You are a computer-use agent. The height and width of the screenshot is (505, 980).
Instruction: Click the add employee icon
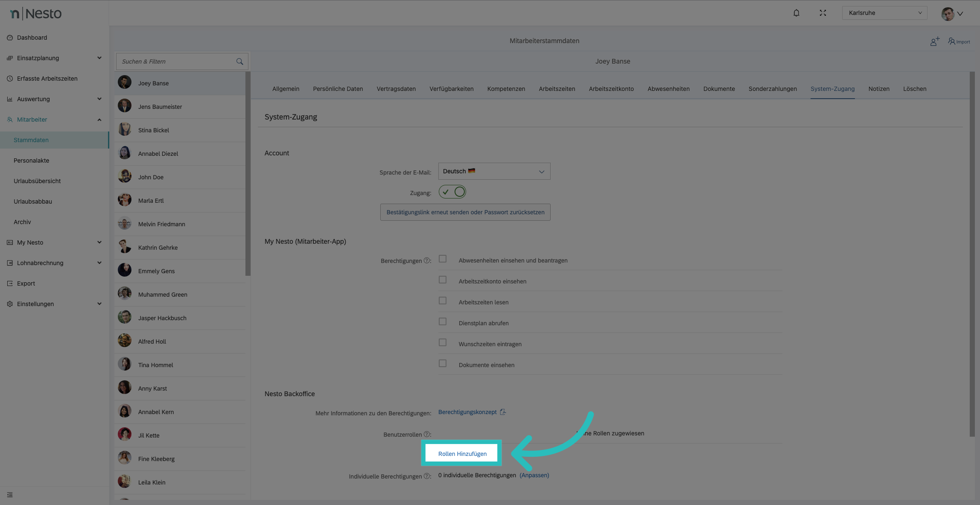point(935,41)
